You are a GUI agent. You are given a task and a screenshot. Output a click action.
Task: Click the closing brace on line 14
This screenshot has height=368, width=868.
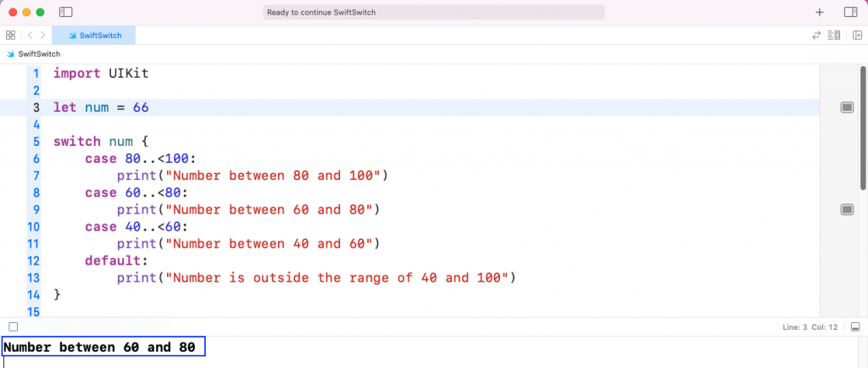(57, 295)
